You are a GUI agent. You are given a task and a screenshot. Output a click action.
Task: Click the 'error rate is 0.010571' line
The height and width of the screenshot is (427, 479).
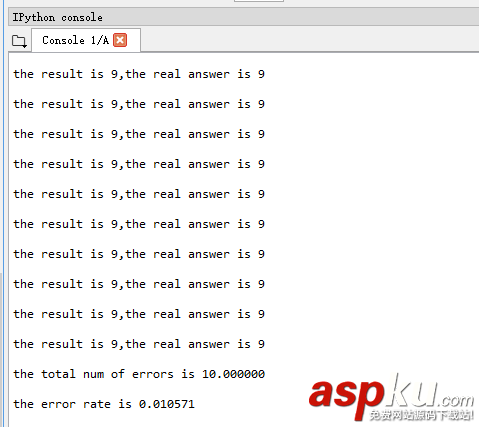(104, 404)
